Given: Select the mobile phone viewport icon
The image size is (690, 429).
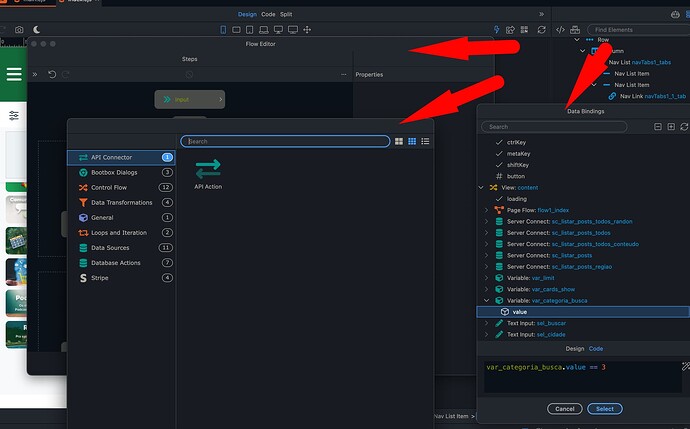Looking at the screenshot, I should coord(223,29).
